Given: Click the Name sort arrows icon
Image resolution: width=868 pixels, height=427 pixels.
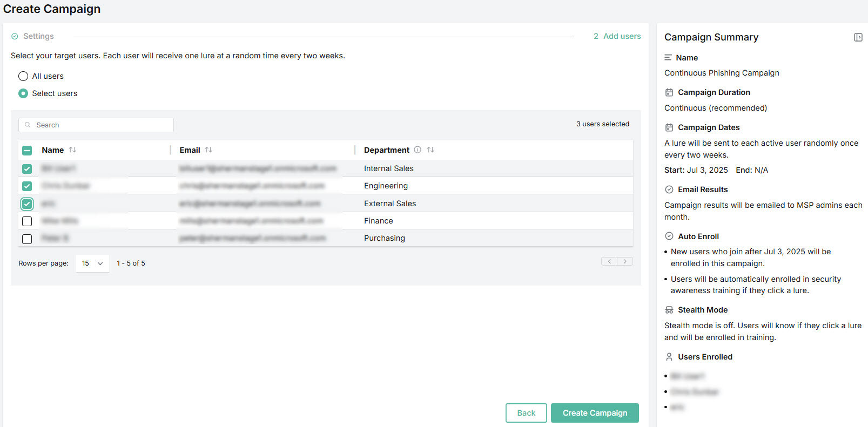Looking at the screenshot, I should (72, 150).
